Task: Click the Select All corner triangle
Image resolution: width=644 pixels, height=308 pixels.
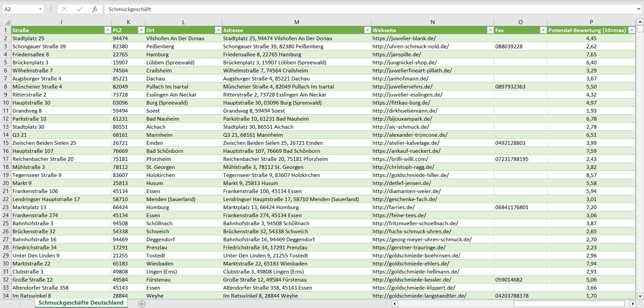Action: (x=7, y=22)
